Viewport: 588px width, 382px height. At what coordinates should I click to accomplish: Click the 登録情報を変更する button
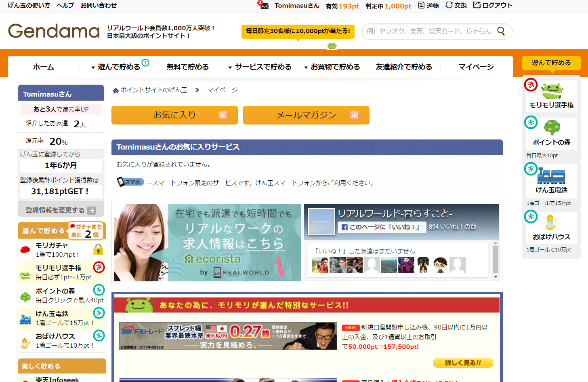coord(61,210)
